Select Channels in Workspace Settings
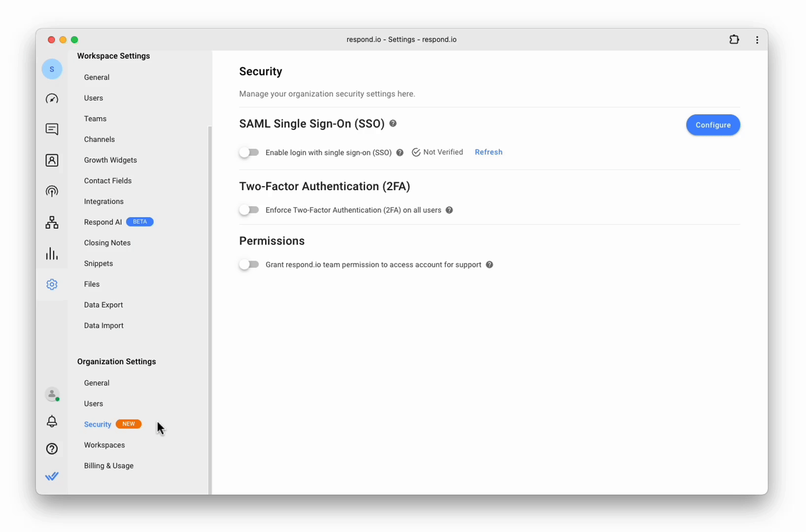The width and height of the screenshot is (806, 532). 99,139
